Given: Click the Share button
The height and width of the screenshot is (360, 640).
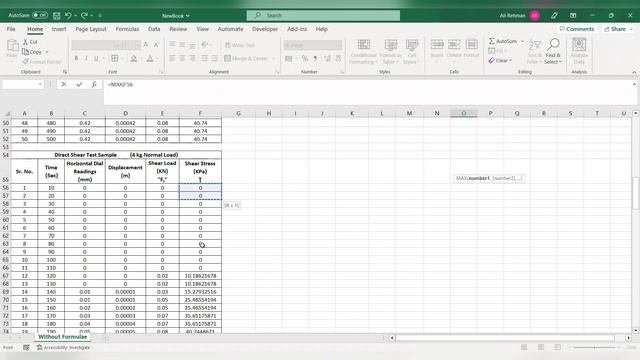Looking at the screenshot, I should [618, 29].
